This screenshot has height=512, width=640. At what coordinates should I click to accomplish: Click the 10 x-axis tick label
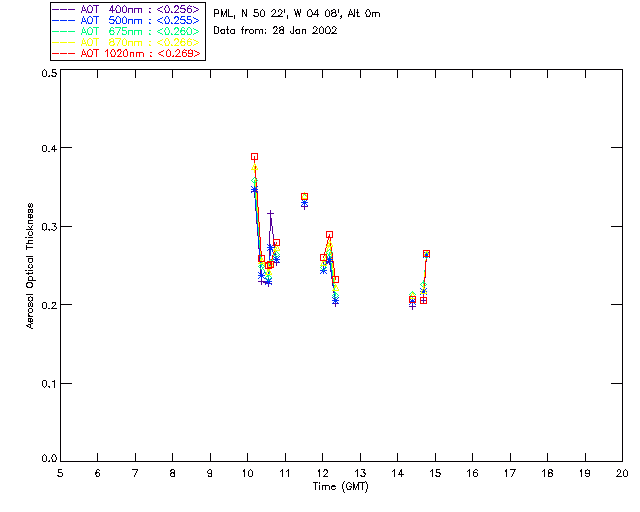click(248, 473)
